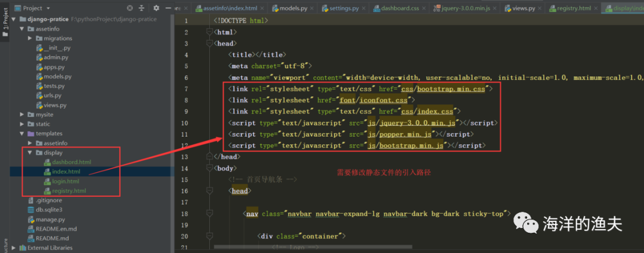This screenshot has height=253, width=644.
Task: Fold the html tag on line 2
Action: click(x=210, y=32)
